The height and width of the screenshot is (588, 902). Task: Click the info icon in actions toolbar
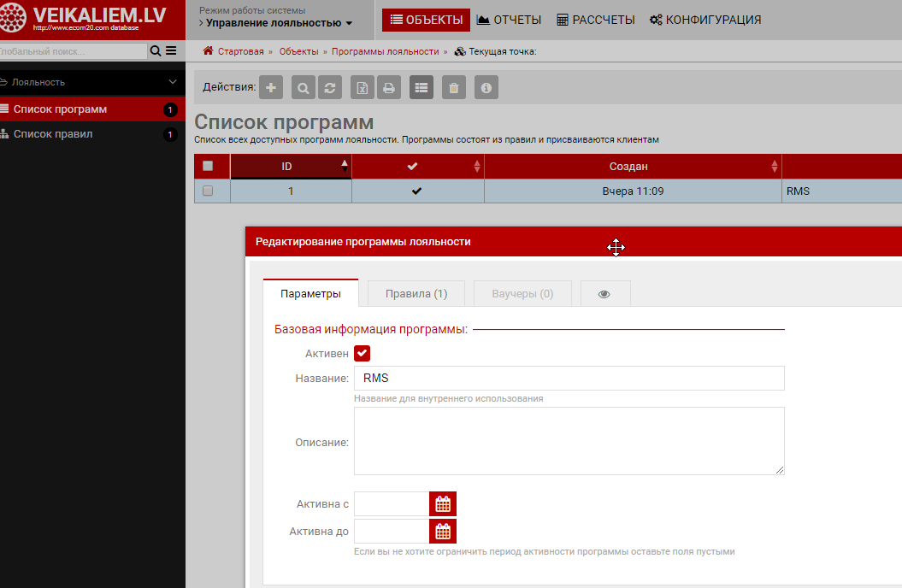point(486,87)
